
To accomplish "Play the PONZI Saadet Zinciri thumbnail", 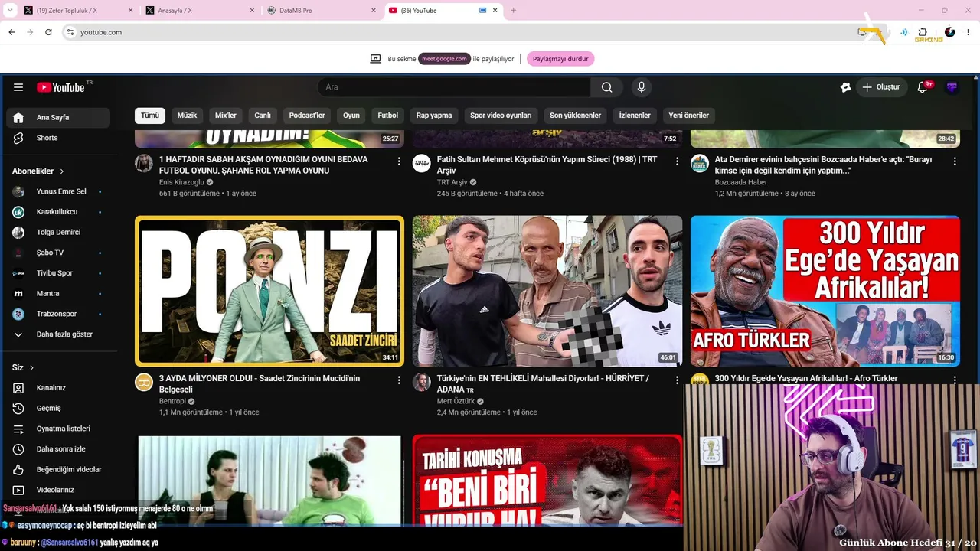I will pyautogui.click(x=269, y=291).
